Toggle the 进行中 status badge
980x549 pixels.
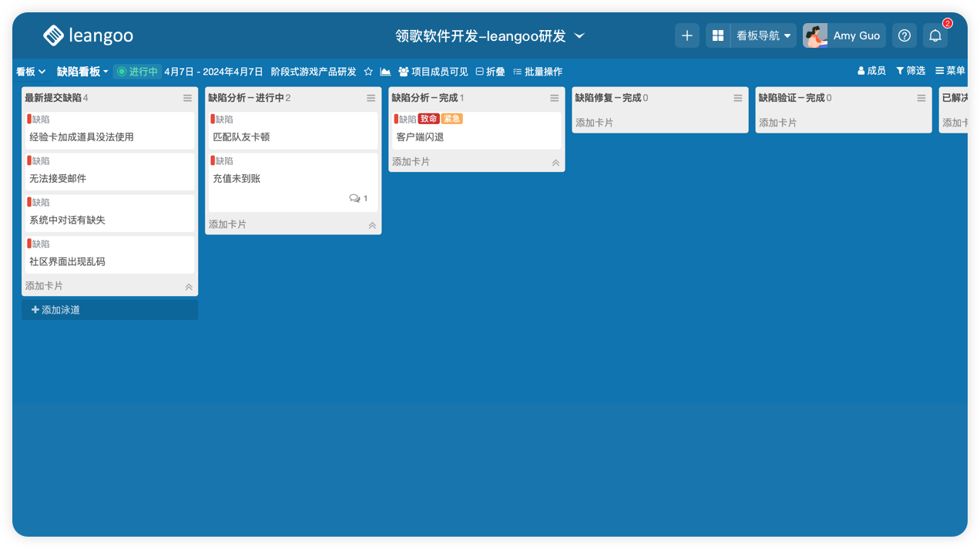pos(137,72)
